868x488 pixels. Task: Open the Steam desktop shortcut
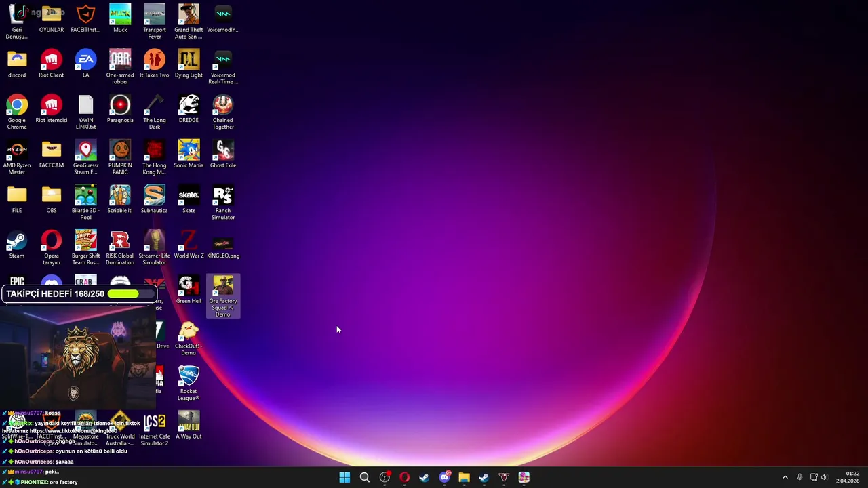tap(17, 245)
